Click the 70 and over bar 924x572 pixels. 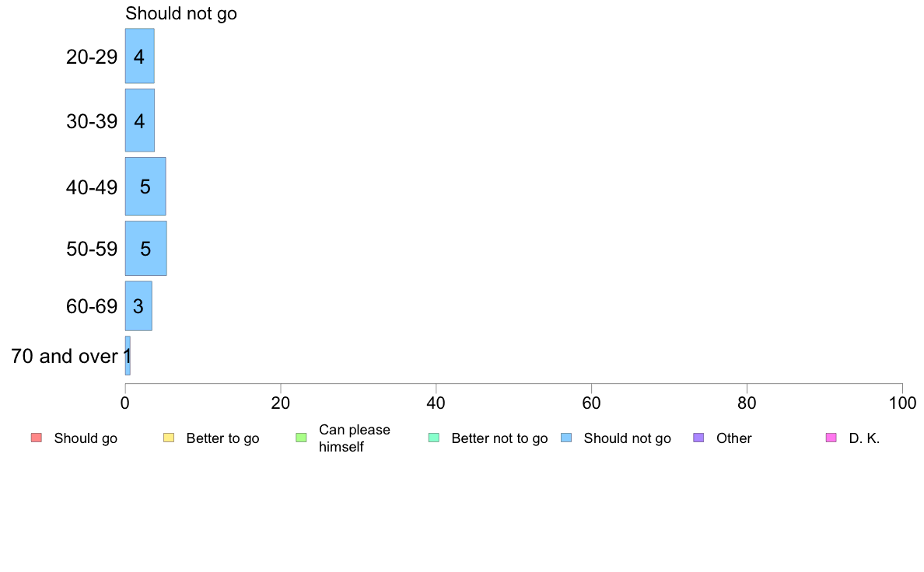tap(128, 356)
